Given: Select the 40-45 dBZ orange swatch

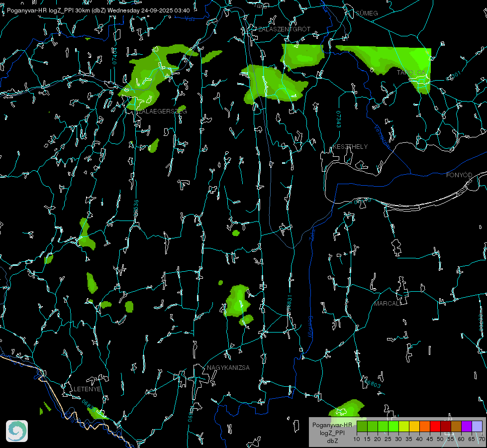Looking at the screenshot, I should tap(425, 426).
